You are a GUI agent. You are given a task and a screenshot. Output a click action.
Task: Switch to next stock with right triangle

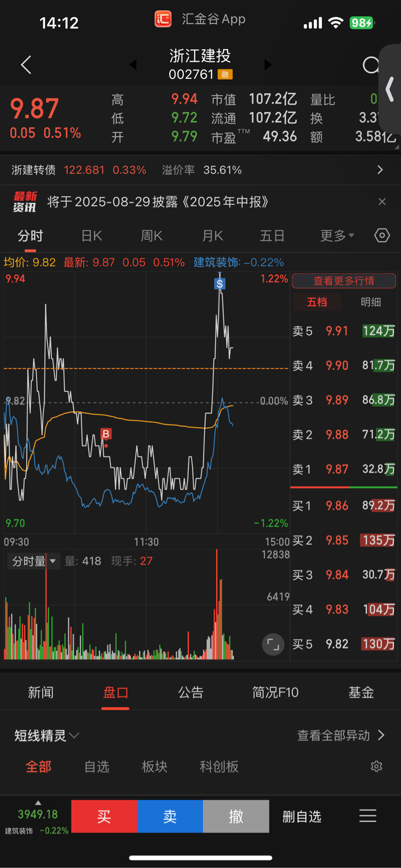click(x=268, y=65)
